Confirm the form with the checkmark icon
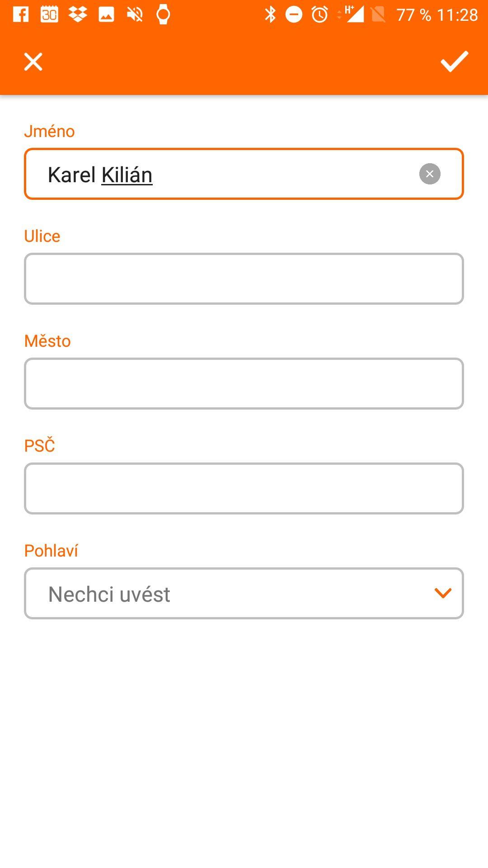This screenshot has height=868, width=488. click(x=454, y=61)
